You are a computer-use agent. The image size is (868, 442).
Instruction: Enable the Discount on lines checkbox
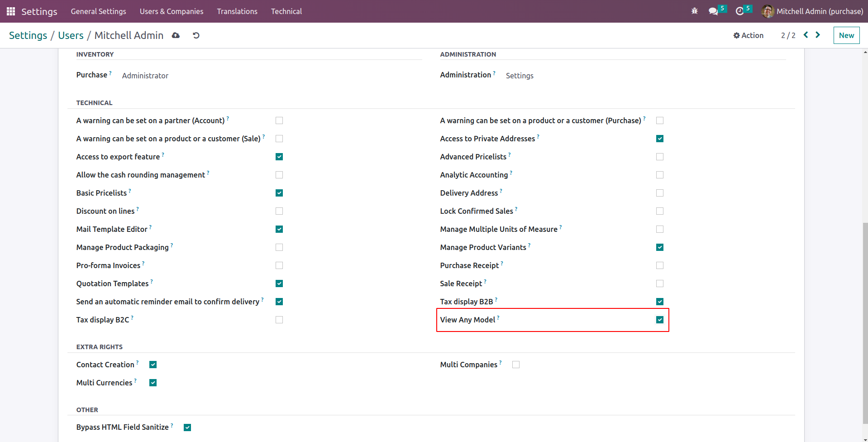tap(279, 211)
